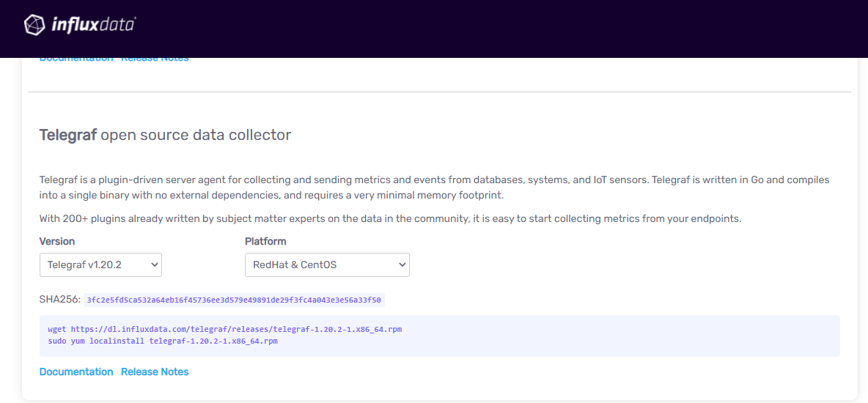Click the wget telegraf rpm command line

(x=225, y=330)
